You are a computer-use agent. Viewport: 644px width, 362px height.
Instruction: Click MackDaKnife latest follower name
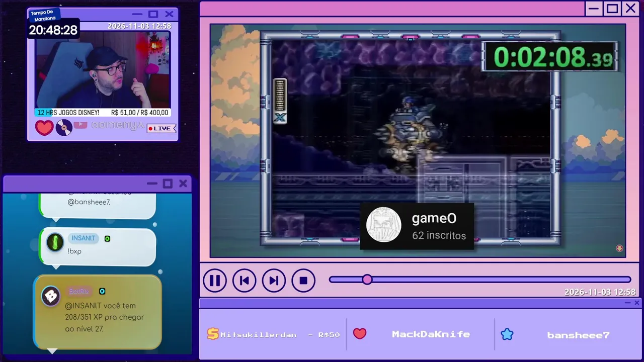(431, 334)
